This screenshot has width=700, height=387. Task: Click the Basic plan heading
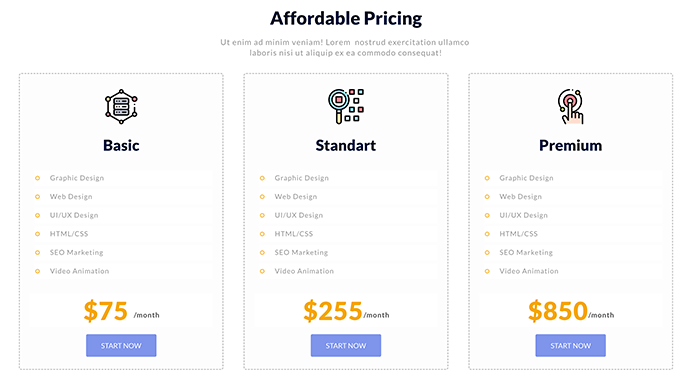(x=121, y=146)
